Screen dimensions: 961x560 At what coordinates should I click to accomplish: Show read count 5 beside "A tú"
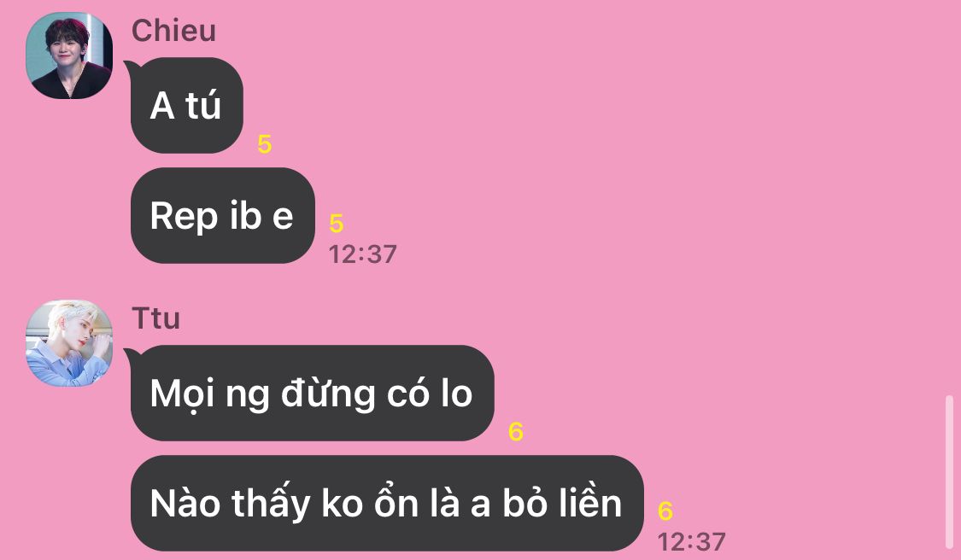coord(264,144)
